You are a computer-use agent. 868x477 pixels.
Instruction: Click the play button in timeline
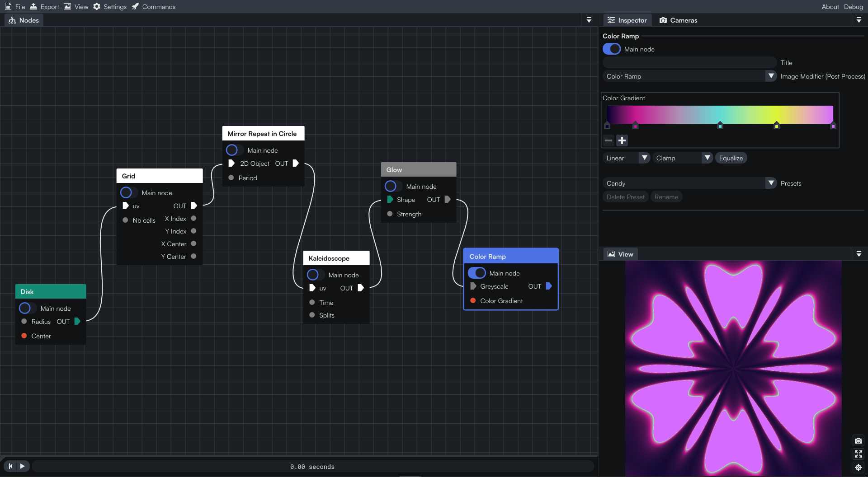22,466
